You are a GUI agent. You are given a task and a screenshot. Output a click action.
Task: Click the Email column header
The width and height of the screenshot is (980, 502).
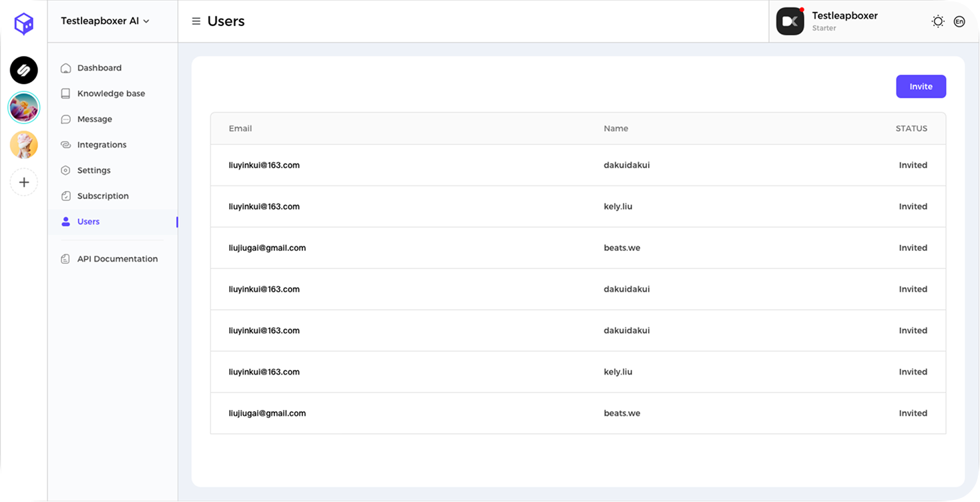click(240, 128)
